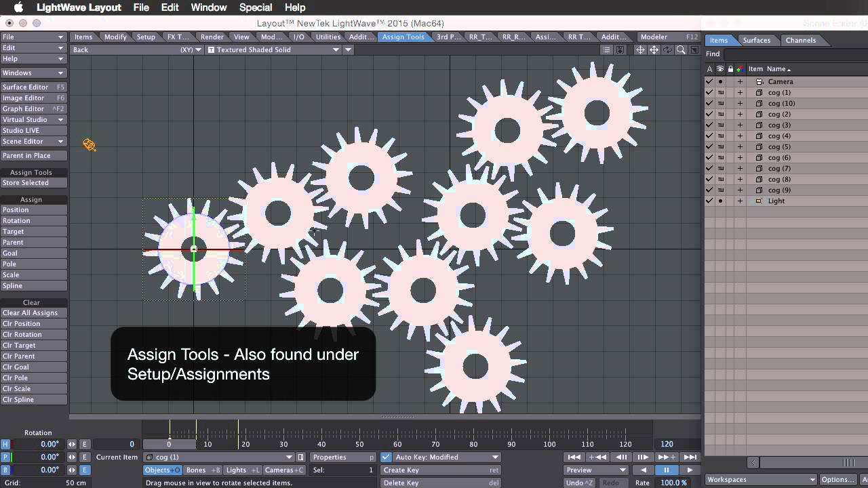Open the Preview dropdown
The image size is (868, 488).
click(x=596, y=470)
